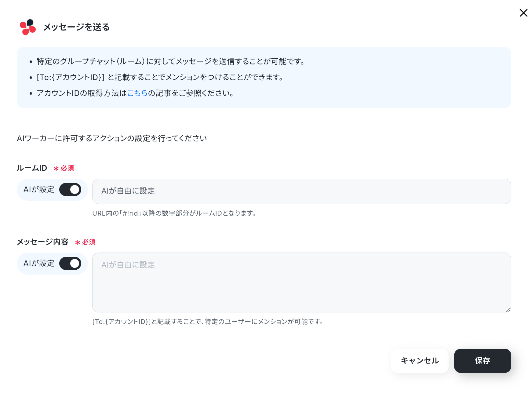Cancel with the キャンセル button
The image size is (532, 408).
(420, 361)
